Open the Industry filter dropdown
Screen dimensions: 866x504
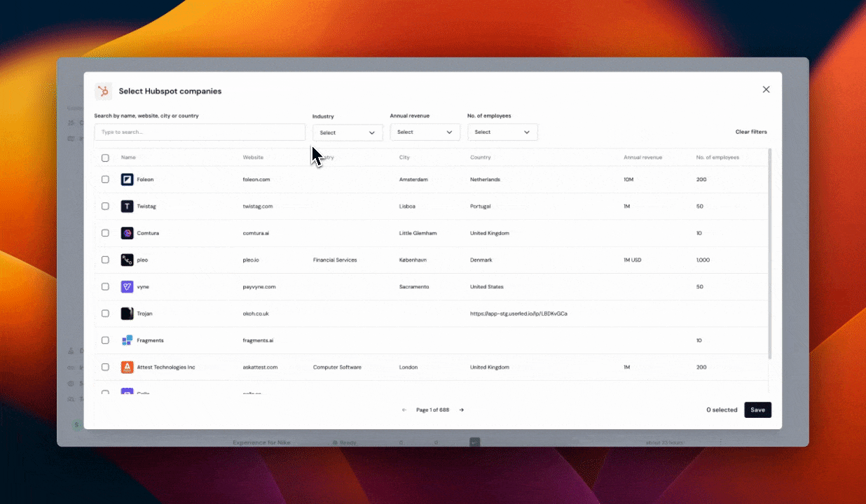click(348, 132)
